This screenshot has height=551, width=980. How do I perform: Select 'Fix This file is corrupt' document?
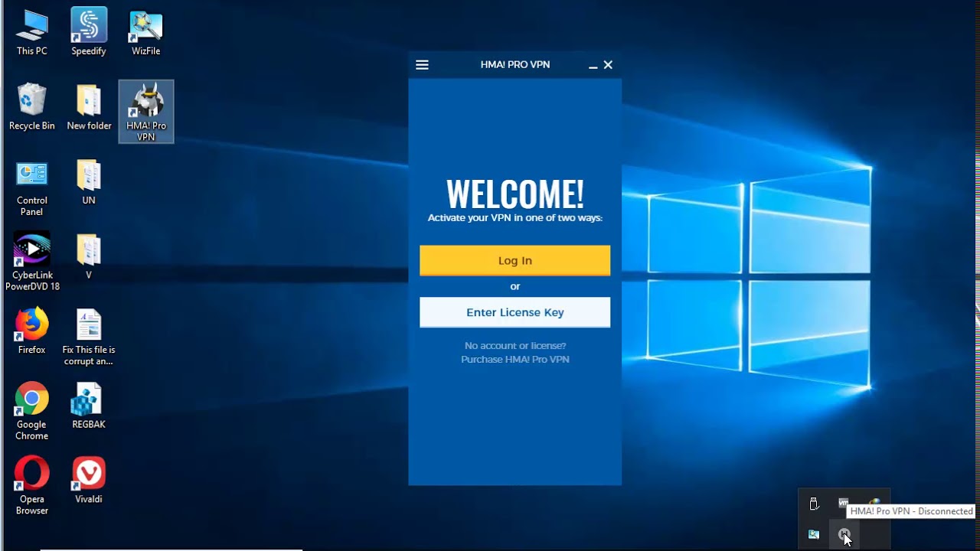pos(89,337)
